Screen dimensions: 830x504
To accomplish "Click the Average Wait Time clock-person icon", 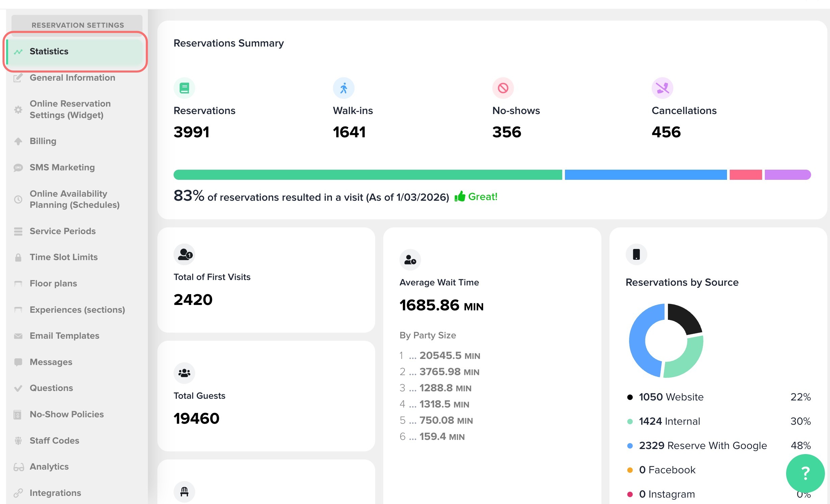I will [410, 260].
